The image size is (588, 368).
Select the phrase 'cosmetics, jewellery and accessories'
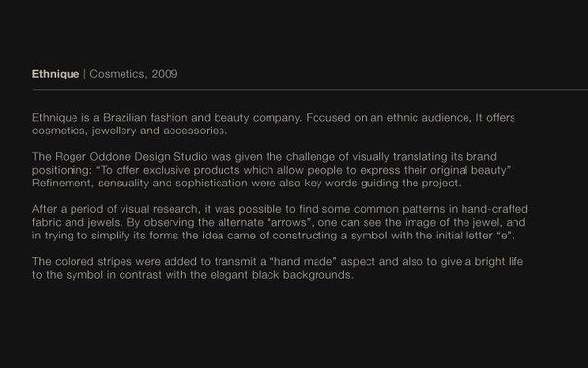[x=129, y=131]
